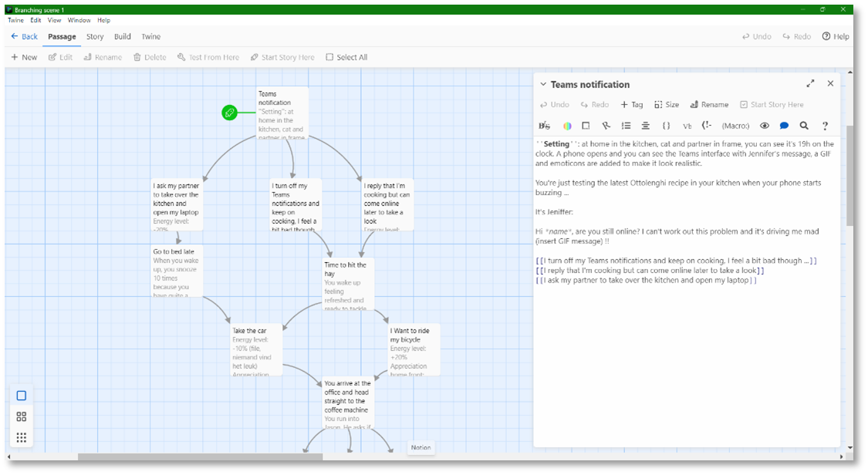Viewport: 868px width, 475px height.
Task: Click Start Story Here in top toolbar
Action: click(282, 57)
